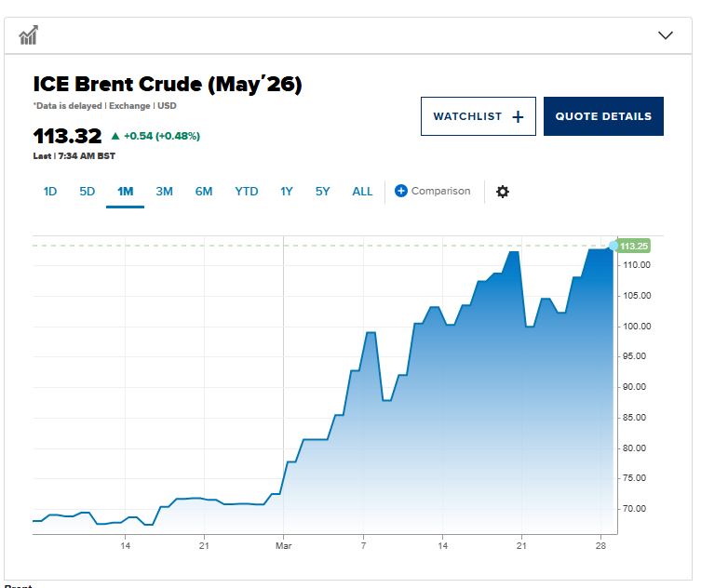View the 1Y chart range
Viewport: 701px width, 588px height.
[287, 192]
